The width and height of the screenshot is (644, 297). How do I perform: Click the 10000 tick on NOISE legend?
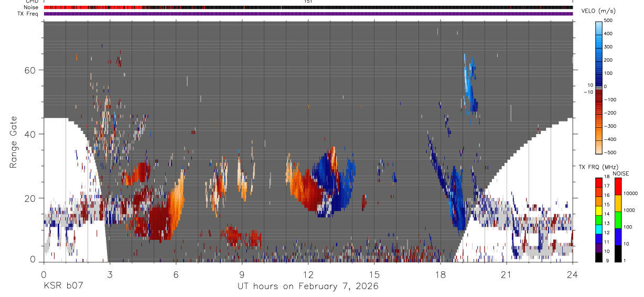tap(631, 193)
